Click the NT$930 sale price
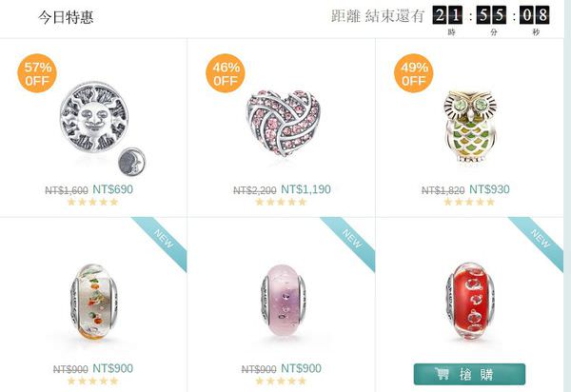This screenshot has width=571, height=392. tap(489, 189)
